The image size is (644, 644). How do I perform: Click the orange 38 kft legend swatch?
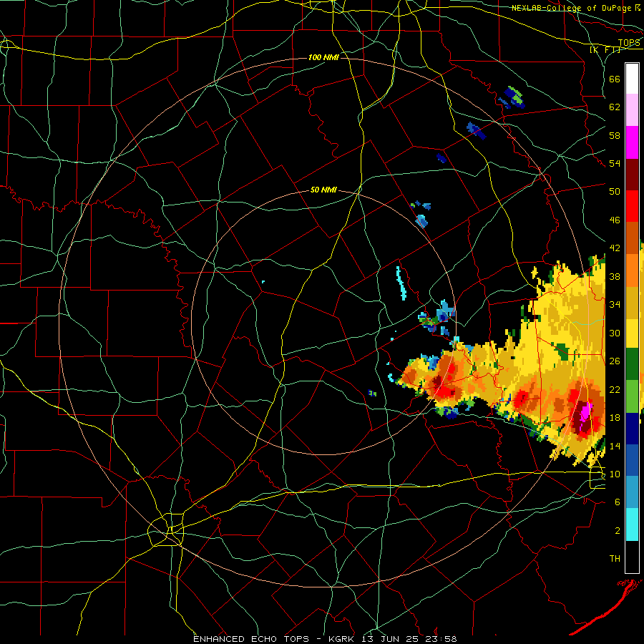coord(632,270)
